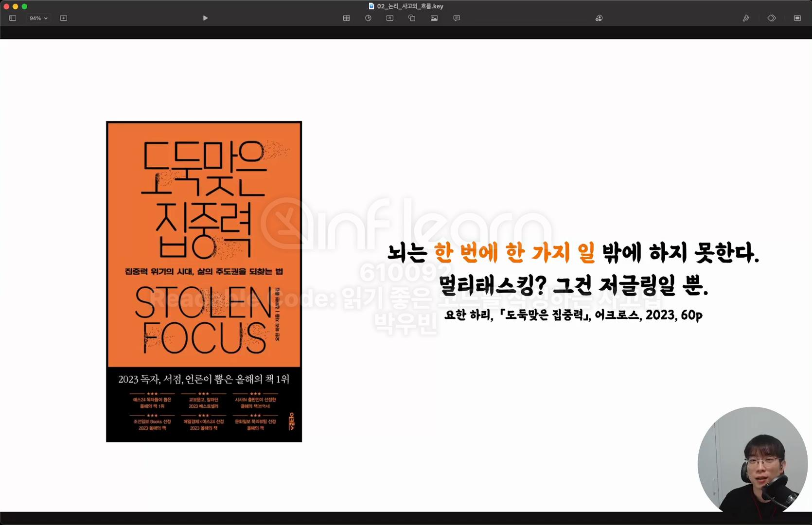Open the Collaborate sharing icon
This screenshot has height=525, width=812.
point(599,18)
